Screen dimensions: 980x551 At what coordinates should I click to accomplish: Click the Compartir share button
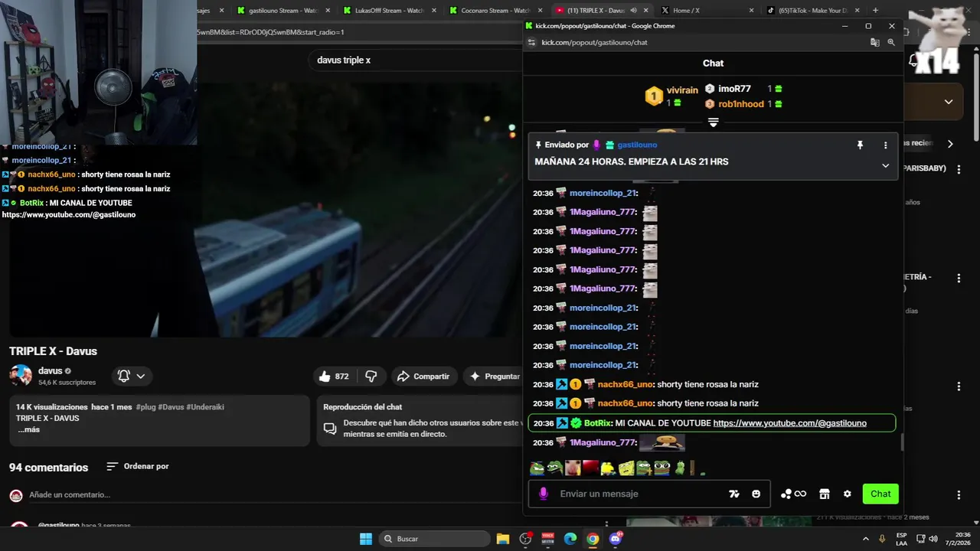(x=424, y=376)
